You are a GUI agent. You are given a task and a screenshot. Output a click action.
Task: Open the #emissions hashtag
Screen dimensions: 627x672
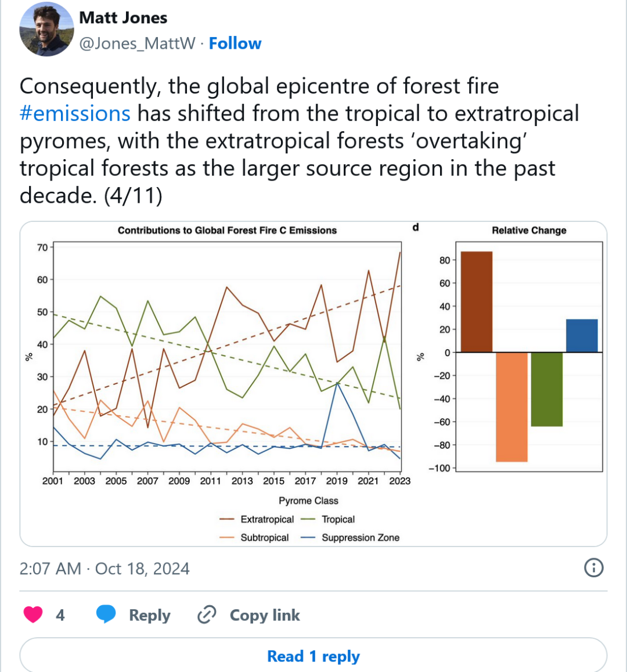coord(75,113)
